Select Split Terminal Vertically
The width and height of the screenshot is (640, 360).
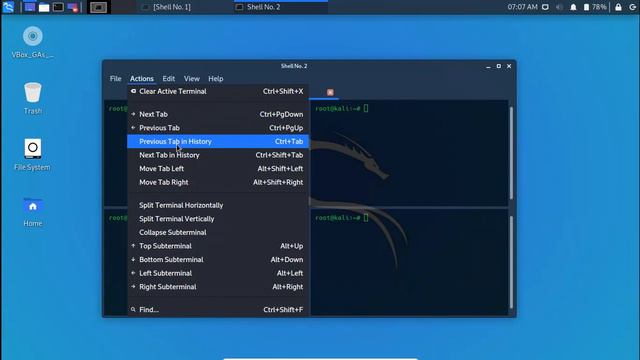218,219
